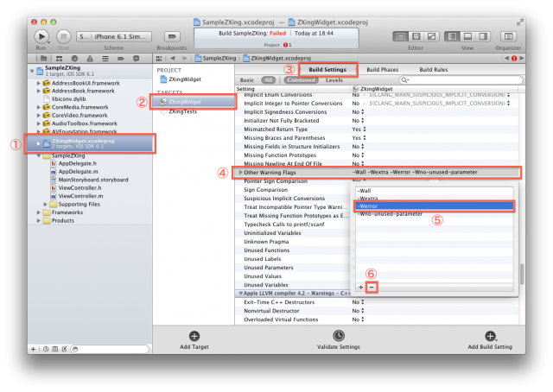Viewport: 553px width, 392px height.
Task: Expand AddressBookUI.framework
Action: click(38, 83)
